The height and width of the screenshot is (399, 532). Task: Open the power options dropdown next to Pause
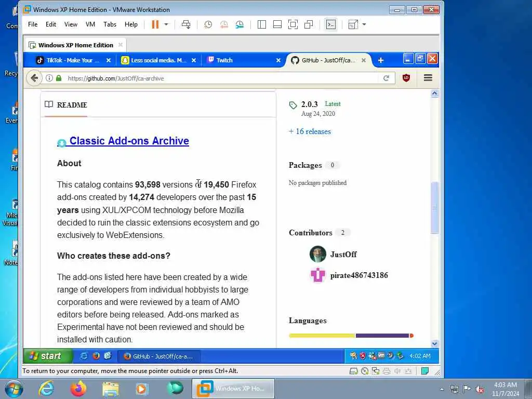tap(166, 24)
